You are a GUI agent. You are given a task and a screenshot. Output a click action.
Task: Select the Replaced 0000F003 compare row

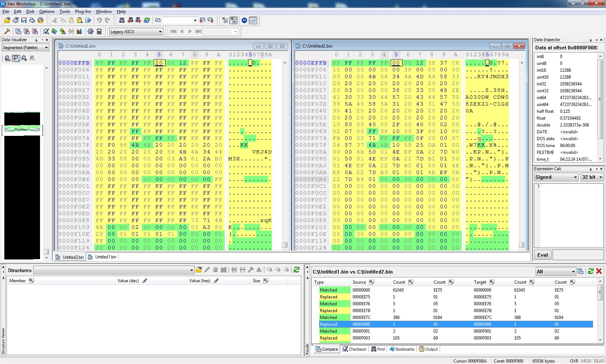point(456,338)
